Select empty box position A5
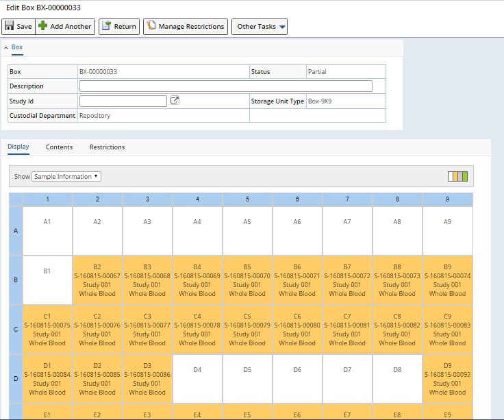This screenshot has width=504, height=420. [247, 231]
